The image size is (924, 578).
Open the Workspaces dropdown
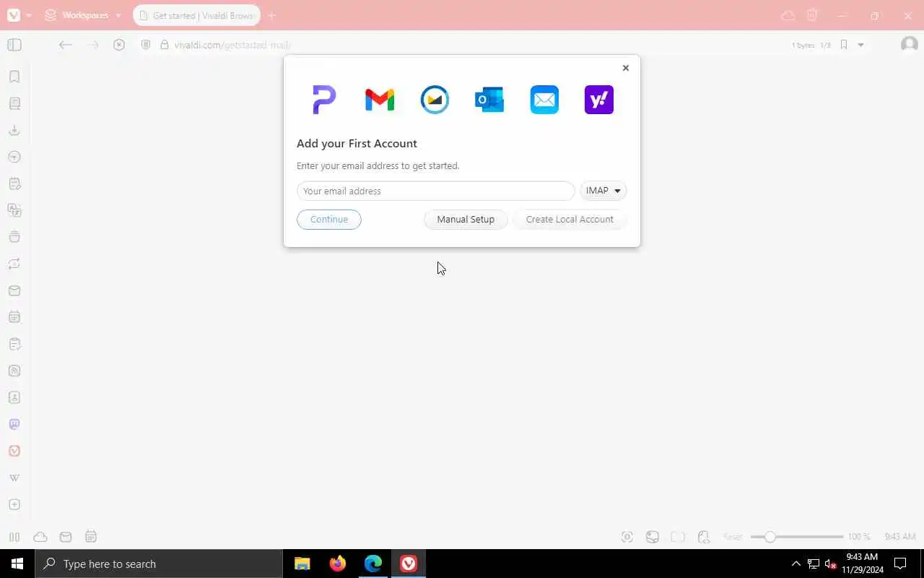click(x=82, y=15)
